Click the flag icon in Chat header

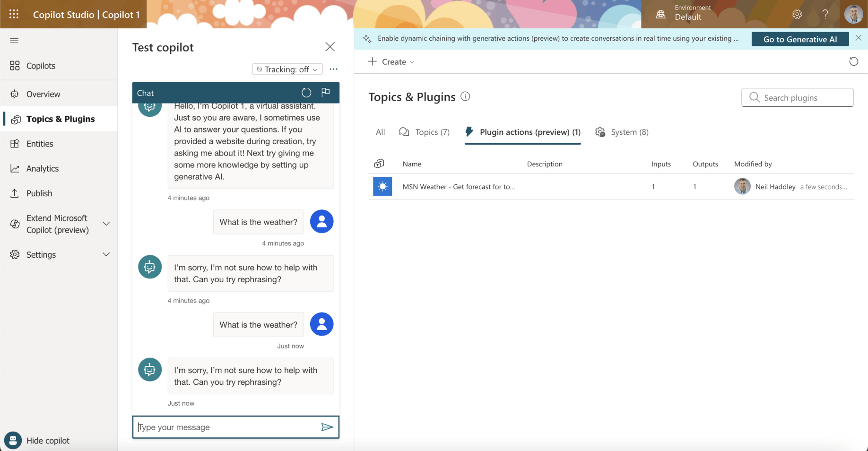[326, 93]
